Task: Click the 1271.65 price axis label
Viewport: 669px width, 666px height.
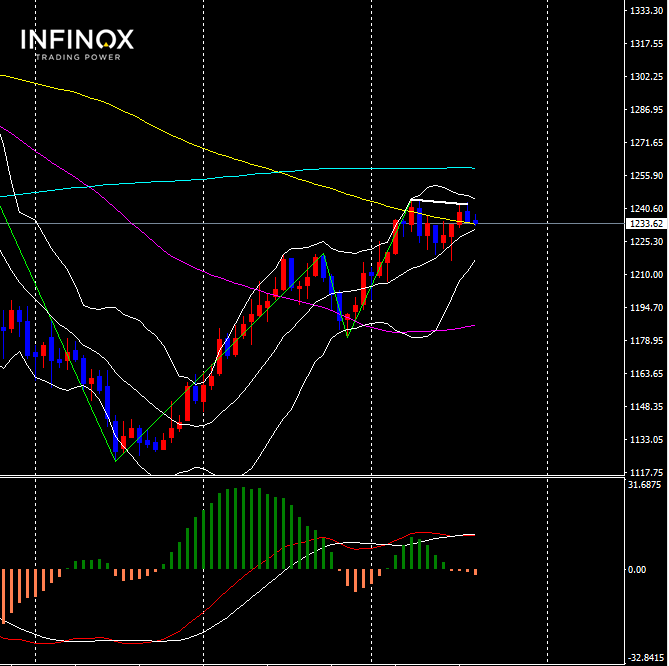Action: (646, 143)
